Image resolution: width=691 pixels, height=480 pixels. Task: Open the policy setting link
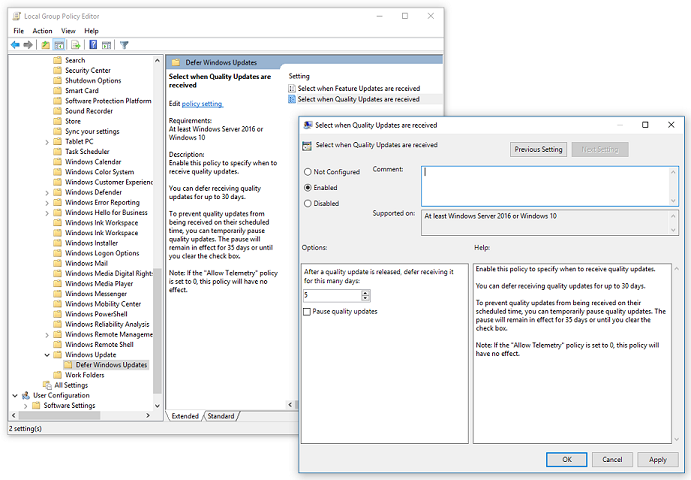[202, 103]
